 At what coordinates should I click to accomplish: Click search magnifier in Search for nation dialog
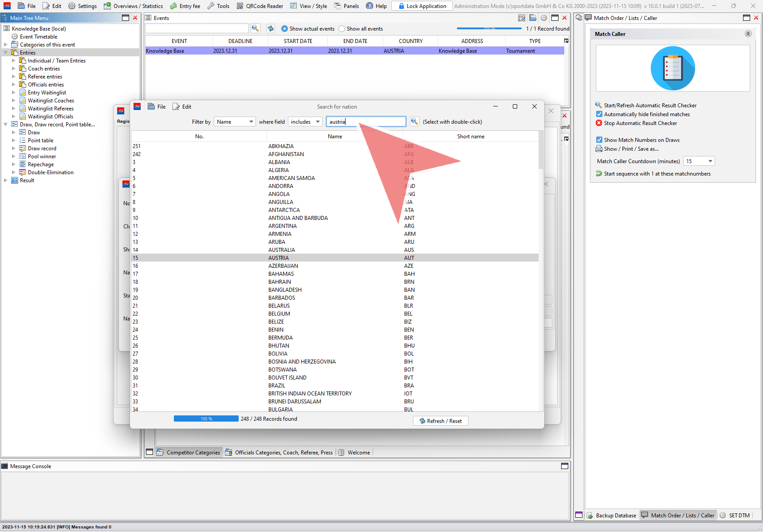click(x=414, y=121)
